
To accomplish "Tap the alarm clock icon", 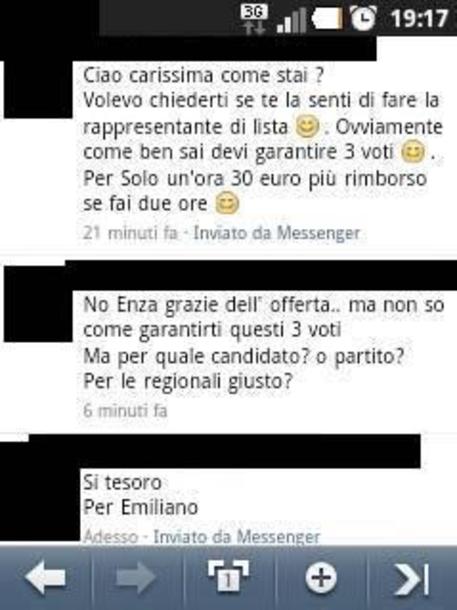I will (364, 18).
